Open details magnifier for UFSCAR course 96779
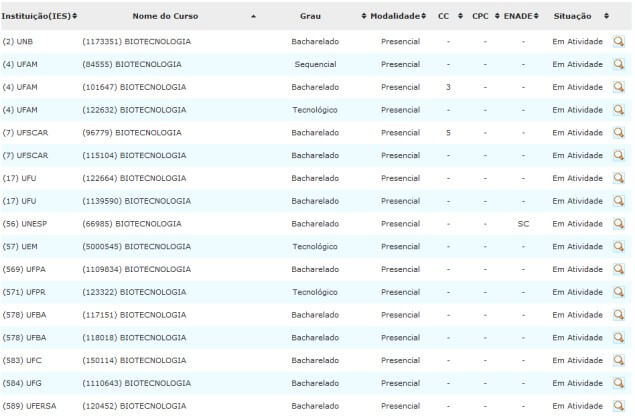The image size is (635, 416). click(618, 132)
